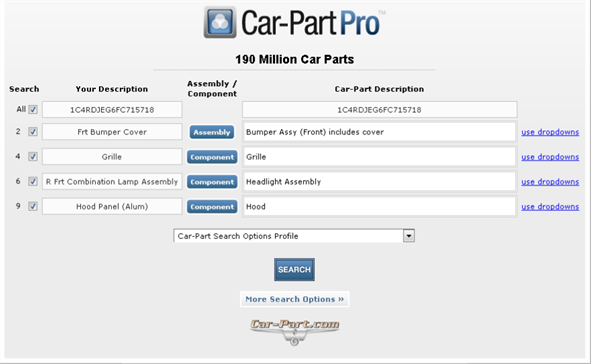Click the blue SEARCH button
591x364 pixels.
coord(294,269)
